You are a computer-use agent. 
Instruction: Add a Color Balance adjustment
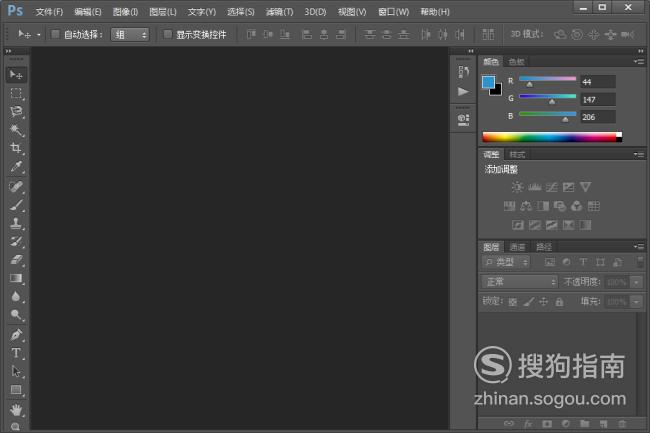pos(526,206)
